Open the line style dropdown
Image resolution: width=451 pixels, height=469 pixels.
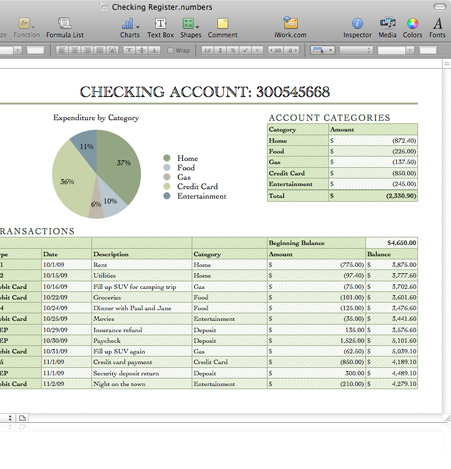click(x=356, y=50)
